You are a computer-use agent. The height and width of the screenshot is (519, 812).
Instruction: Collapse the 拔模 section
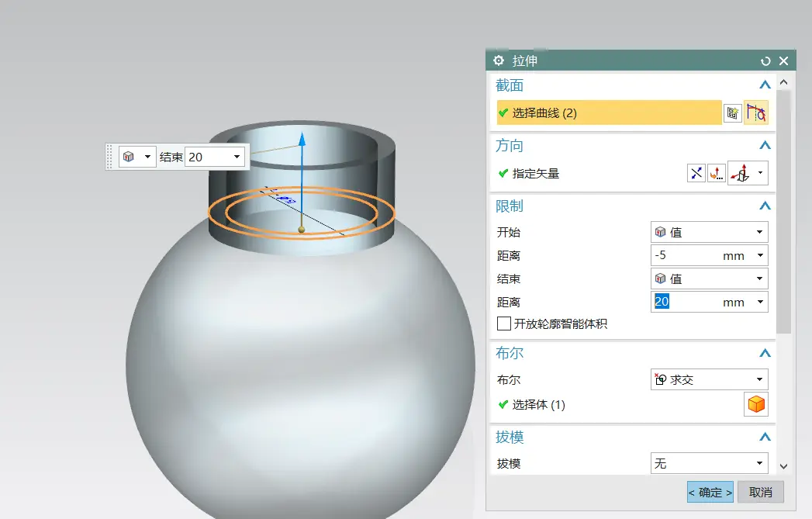point(765,438)
